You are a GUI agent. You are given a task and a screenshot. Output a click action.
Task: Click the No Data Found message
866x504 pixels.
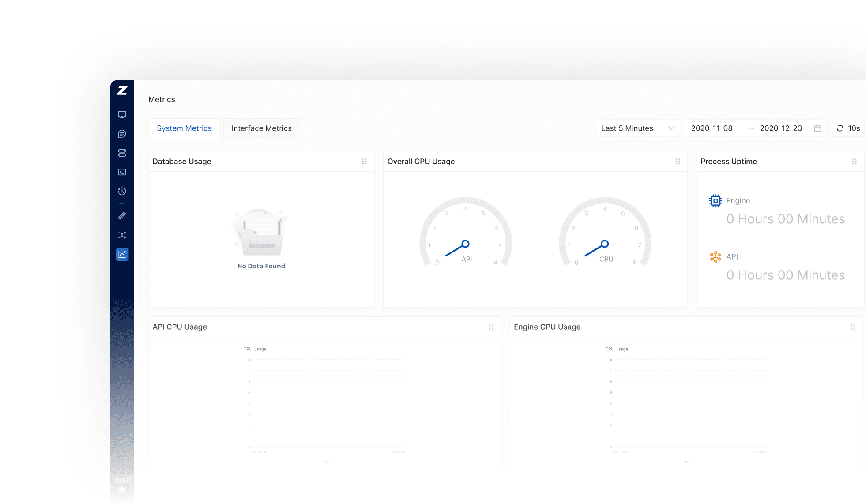click(261, 266)
